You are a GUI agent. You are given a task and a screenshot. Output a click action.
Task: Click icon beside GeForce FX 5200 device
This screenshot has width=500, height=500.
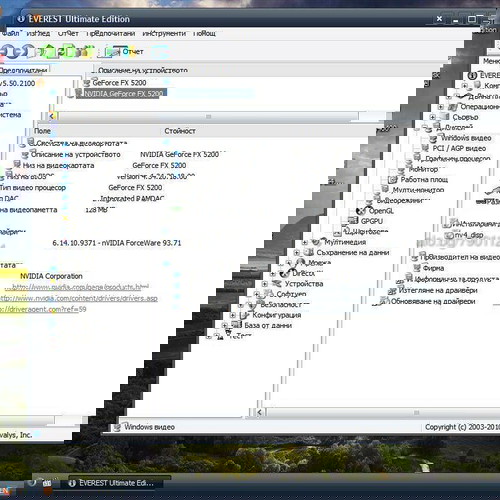tap(87, 83)
